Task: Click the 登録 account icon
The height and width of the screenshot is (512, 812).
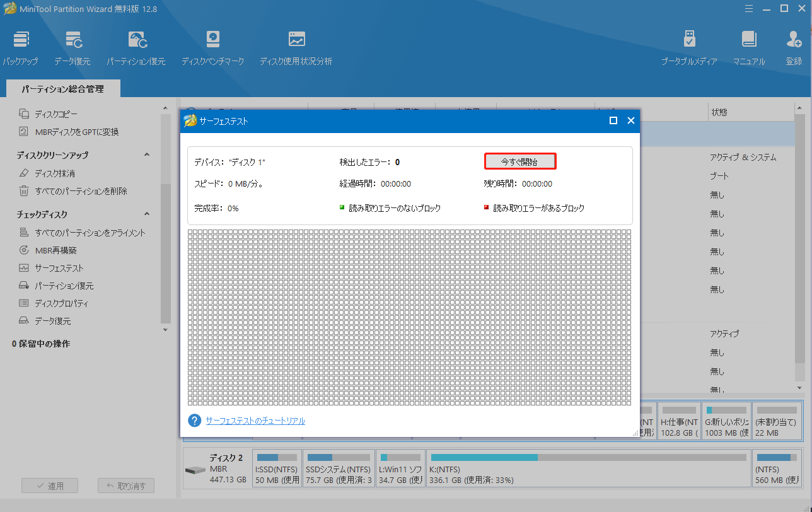Action: (x=794, y=48)
